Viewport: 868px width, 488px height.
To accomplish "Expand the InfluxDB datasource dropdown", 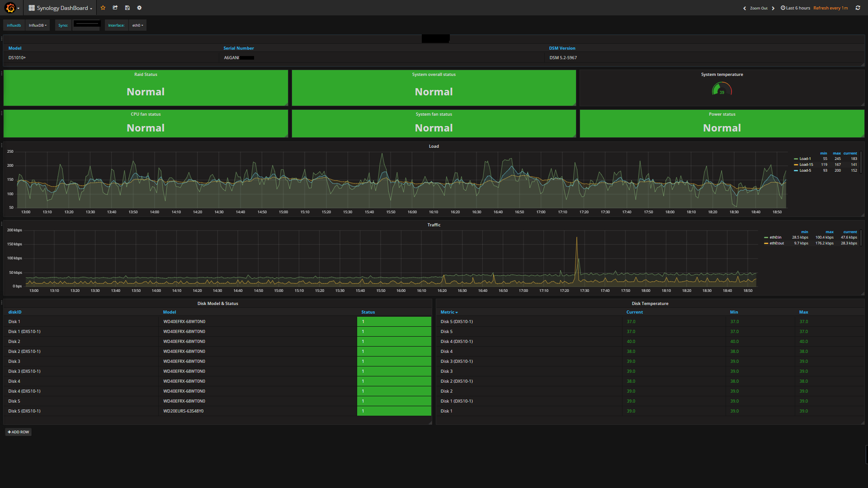I will pos(38,25).
